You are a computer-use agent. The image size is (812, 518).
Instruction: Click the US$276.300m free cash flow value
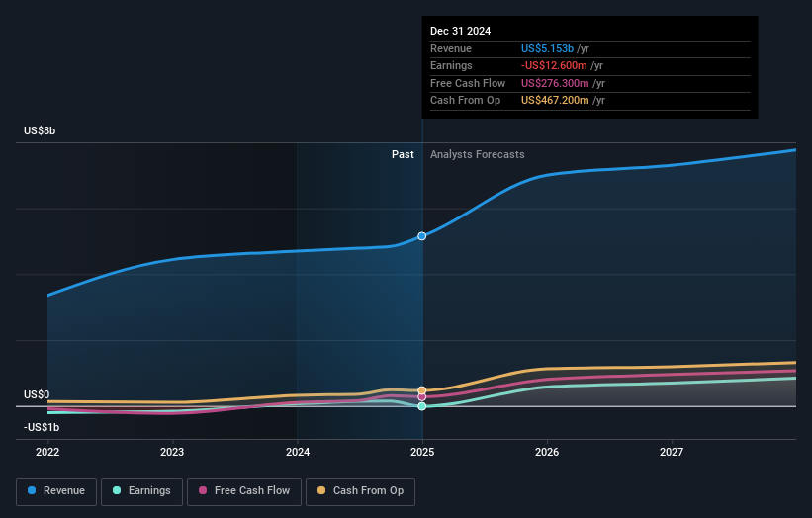[x=555, y=83]
